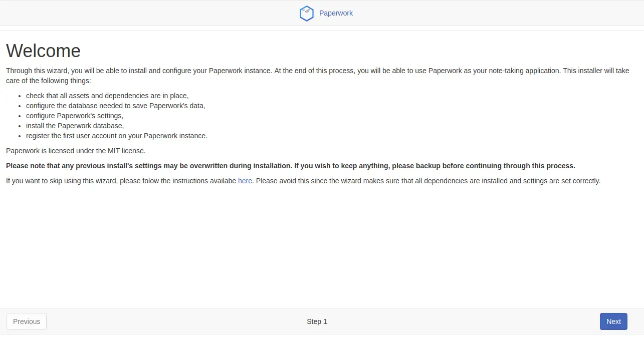Open the Paperwork brand link
The width and height of the screenshot is (644, 337).
tap(336, 14)
